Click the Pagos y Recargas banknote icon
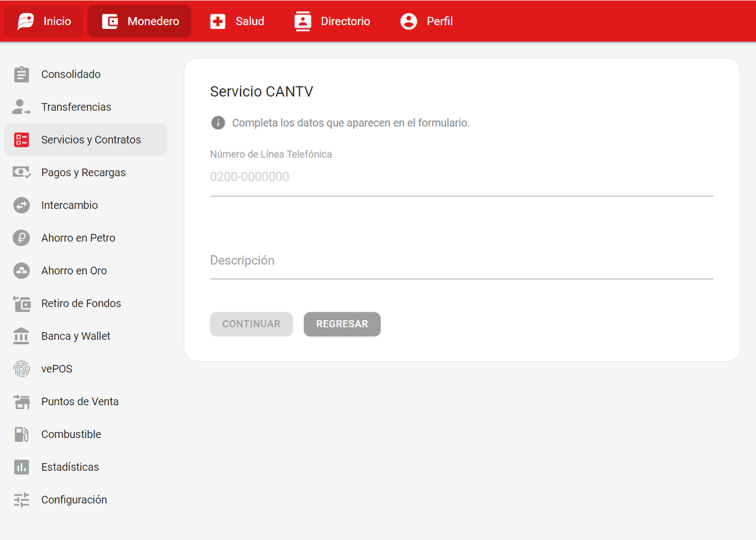This screenshot has width=756, height=540. pyautogui.click(x=21, y=173)
